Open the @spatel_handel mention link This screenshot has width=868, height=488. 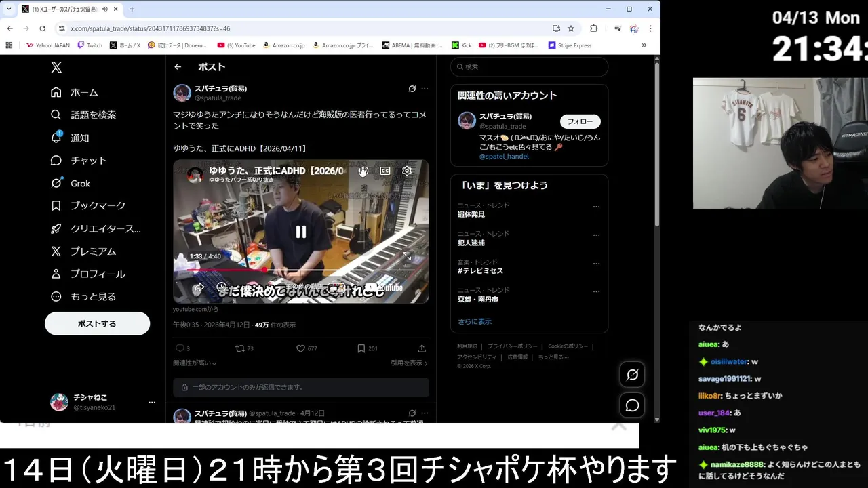[504, 157]
